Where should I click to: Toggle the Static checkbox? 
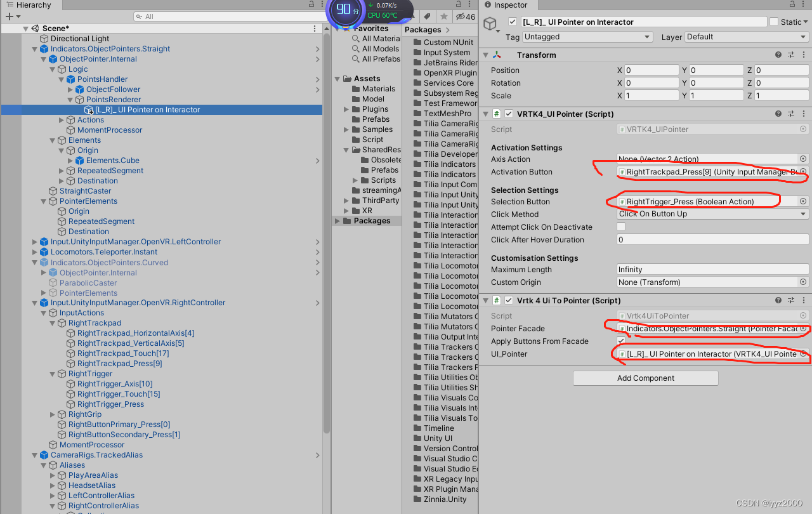774,22
